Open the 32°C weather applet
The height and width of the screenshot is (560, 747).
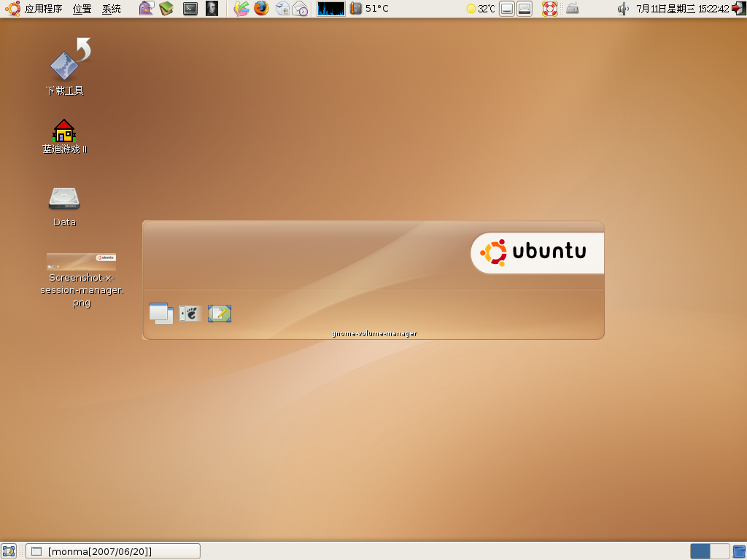(481, 9)
